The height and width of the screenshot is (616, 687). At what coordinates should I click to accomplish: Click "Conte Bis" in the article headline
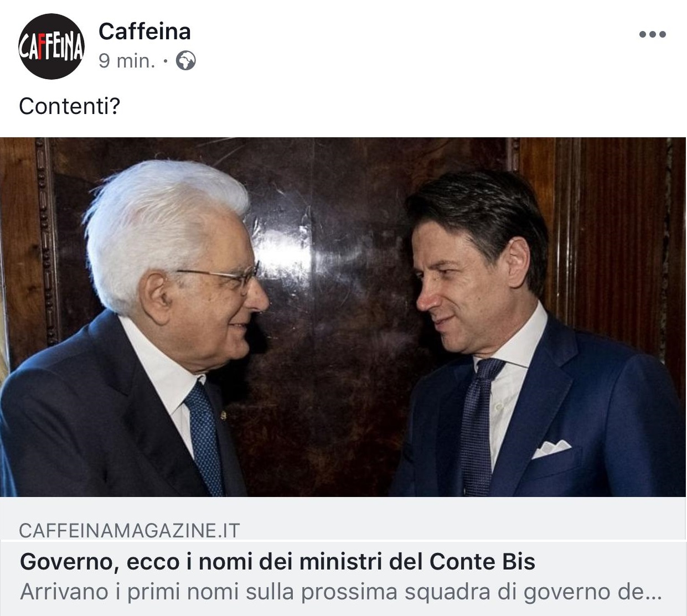[482, 562]
